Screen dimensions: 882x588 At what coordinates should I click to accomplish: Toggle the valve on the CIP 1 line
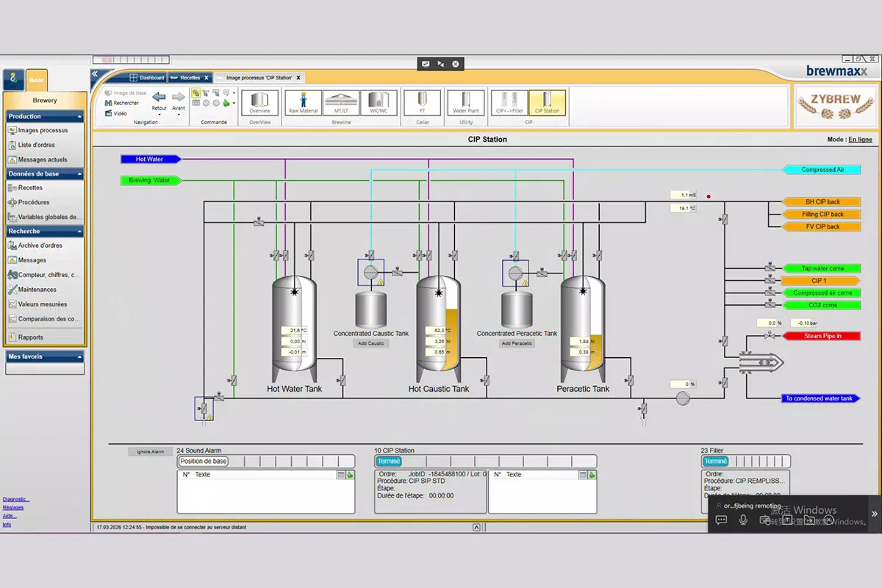pos(770,281)
